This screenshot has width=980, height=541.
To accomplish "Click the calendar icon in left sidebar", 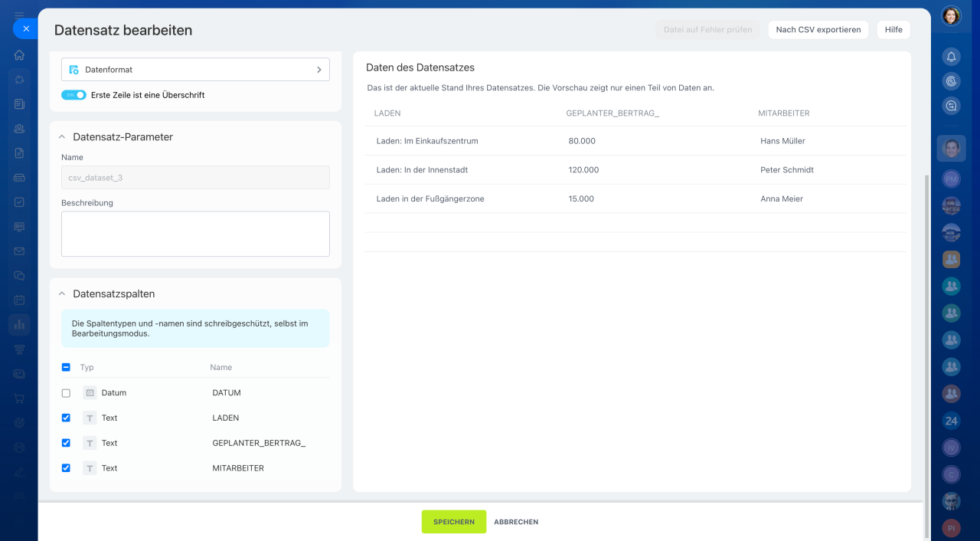I will point(19,300).
